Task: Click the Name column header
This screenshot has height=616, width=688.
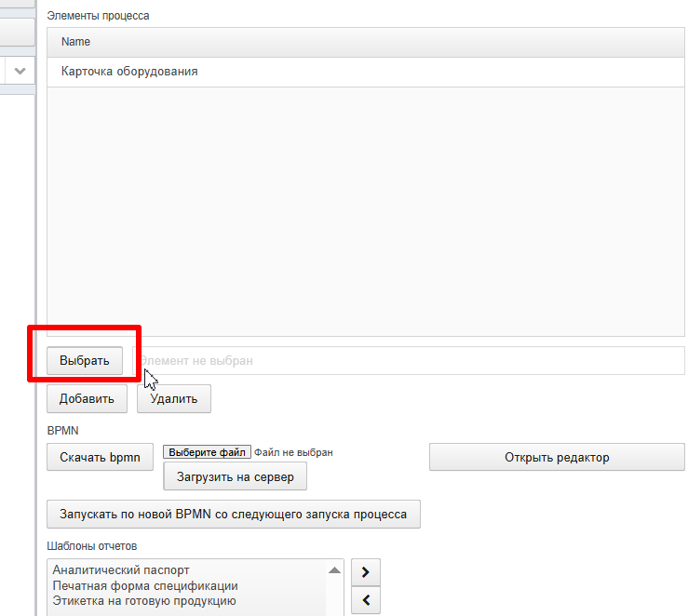Action: pyautogui.click(x=366, y=42)
